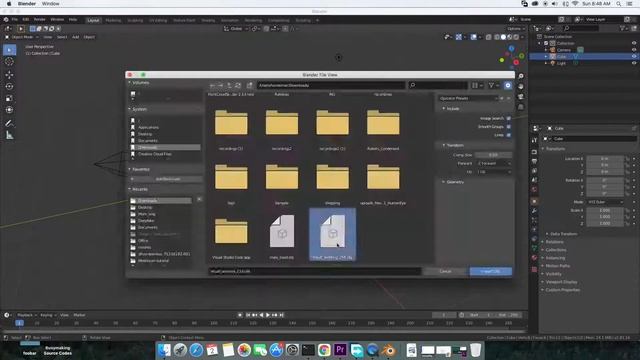
Task: Click solid viewport shading icon
Action: coord(503,37)
